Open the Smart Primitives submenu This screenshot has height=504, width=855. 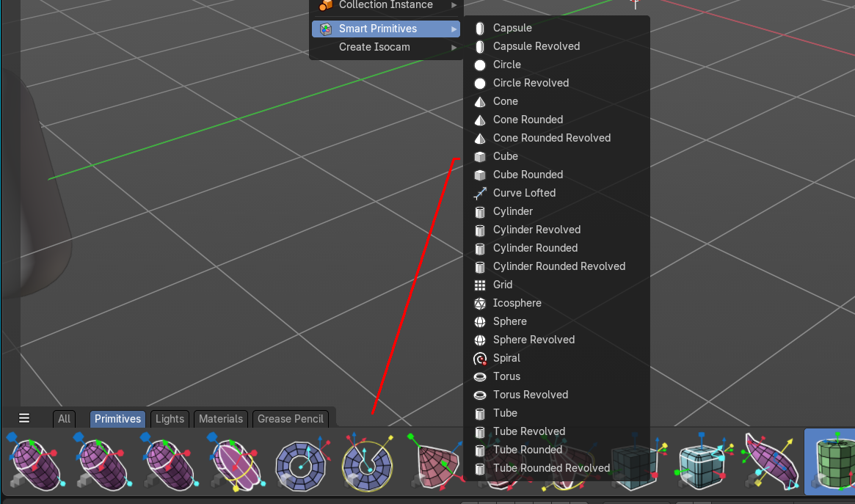coord(386,29)
